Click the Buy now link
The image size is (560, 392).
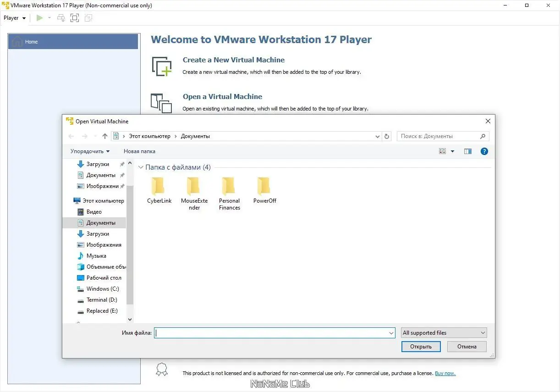click(445, 373)
